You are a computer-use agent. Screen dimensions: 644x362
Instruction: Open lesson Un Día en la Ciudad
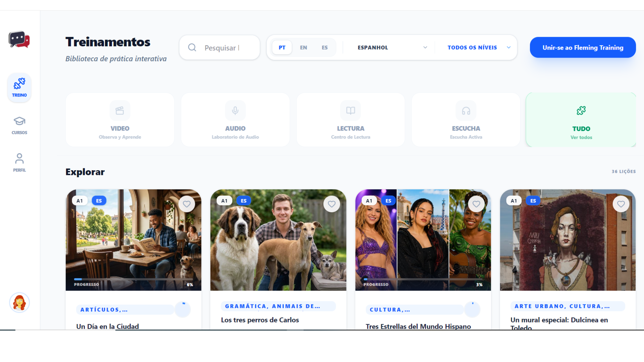107,326
